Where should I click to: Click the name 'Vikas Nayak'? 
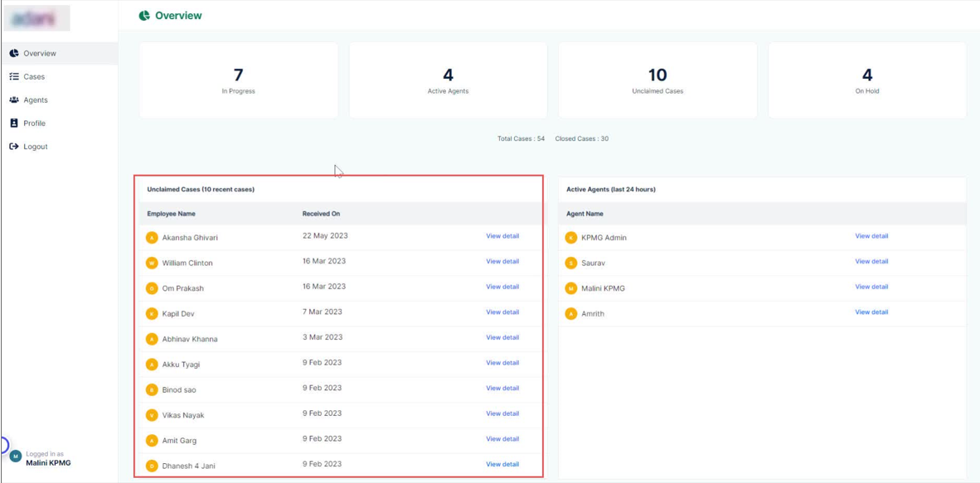[183, 416]
